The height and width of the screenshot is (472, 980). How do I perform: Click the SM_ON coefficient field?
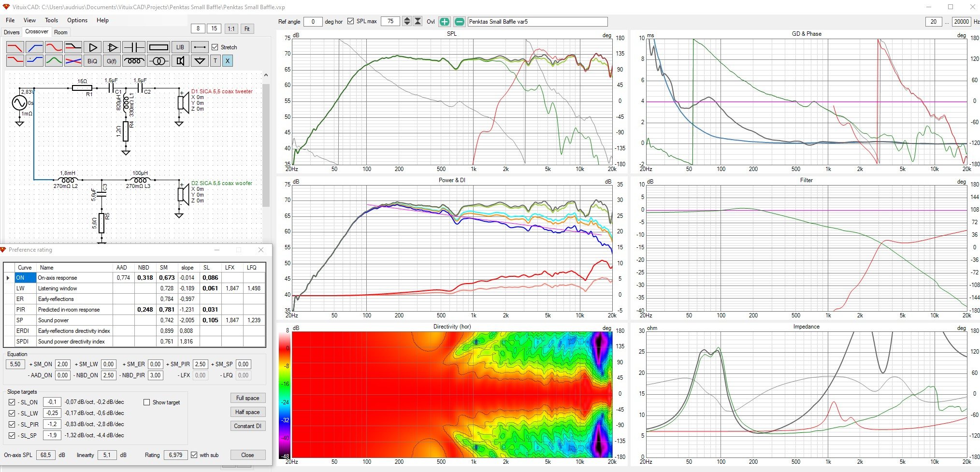(x=62, y=364)
